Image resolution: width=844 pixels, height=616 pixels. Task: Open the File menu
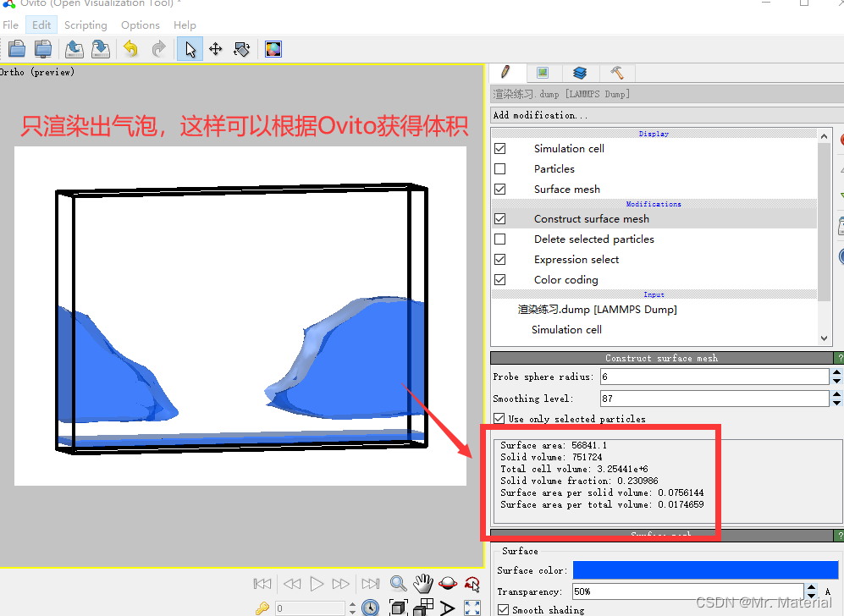pos(10,25)
